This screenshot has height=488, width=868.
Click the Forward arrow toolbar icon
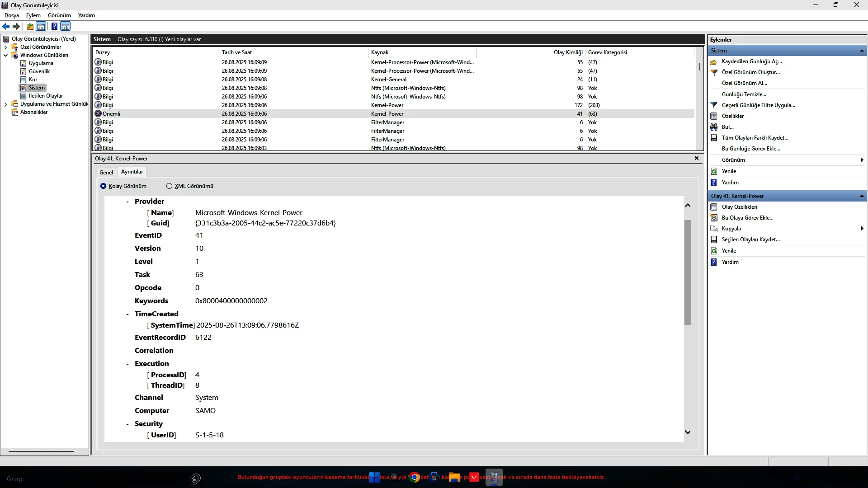tap(16, 27)
